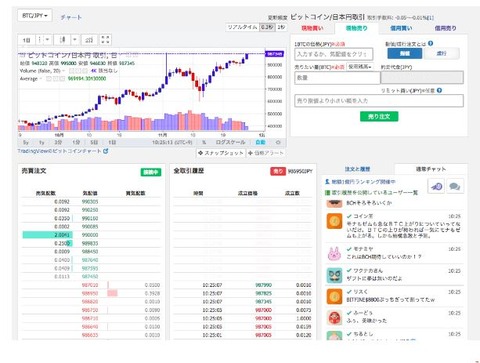The image size is (480, 363).
Task: Click the コイン王 orange coin avatar
Action: [334, 221]
